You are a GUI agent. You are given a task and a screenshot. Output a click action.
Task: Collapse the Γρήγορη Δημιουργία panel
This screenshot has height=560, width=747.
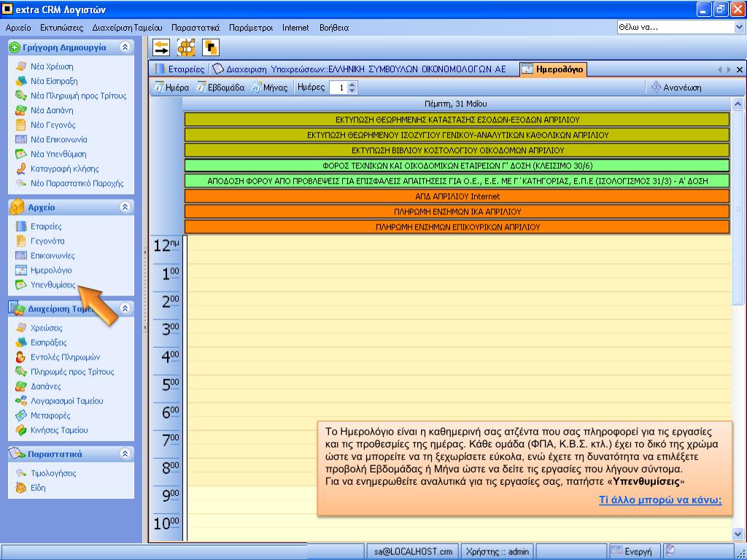click(x=125, y=47)
